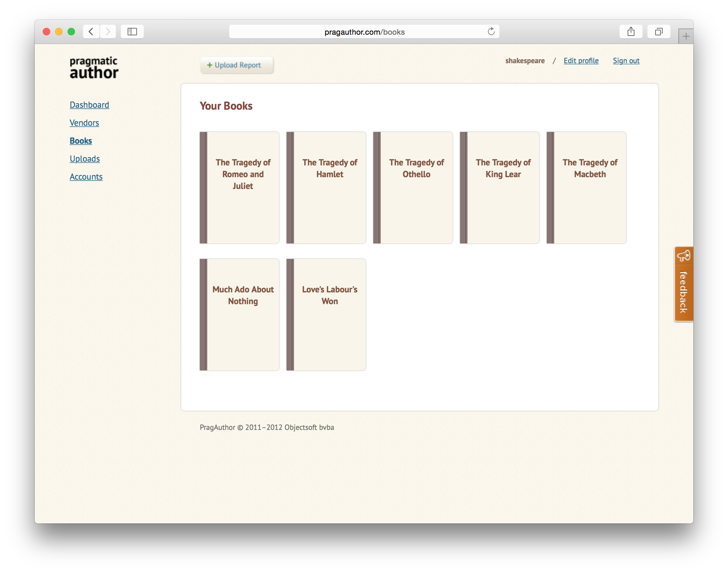728x573 pixels.
Task: Toggle the Safari sidebar icon
Action: [x=132, y=32]
